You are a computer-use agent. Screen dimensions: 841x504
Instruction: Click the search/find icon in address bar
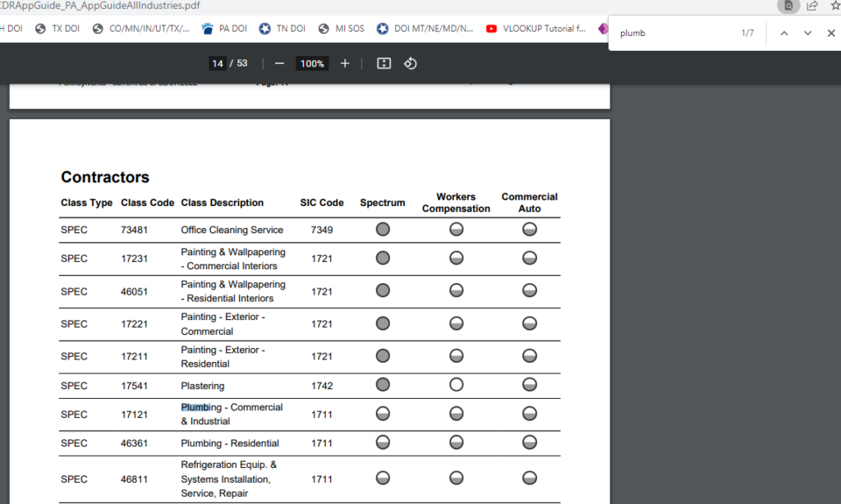(788, 6)
